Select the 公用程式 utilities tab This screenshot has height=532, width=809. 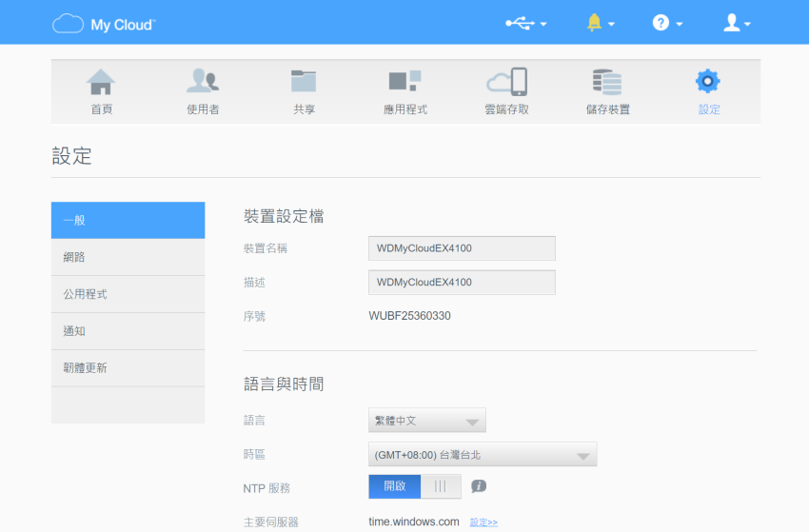tap(128, 294)
